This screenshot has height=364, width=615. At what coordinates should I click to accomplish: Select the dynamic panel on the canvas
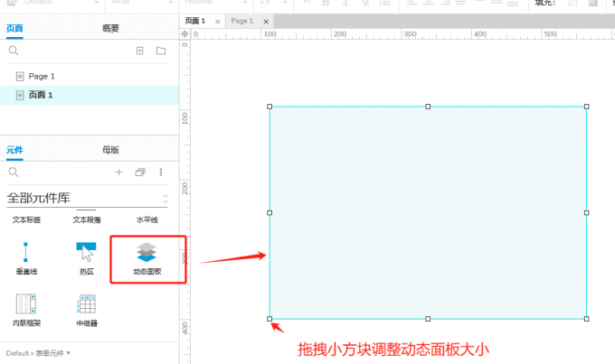click(428, 213)
